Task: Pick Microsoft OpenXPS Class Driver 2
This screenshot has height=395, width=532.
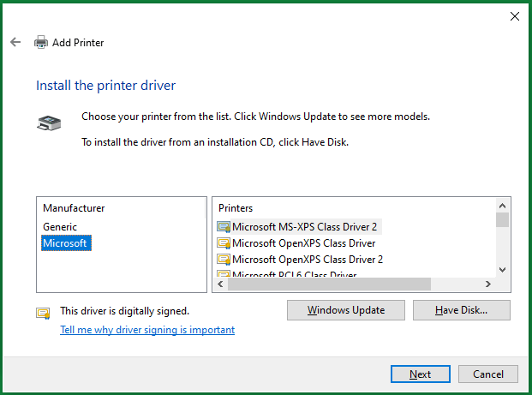Action: (308, 259)
